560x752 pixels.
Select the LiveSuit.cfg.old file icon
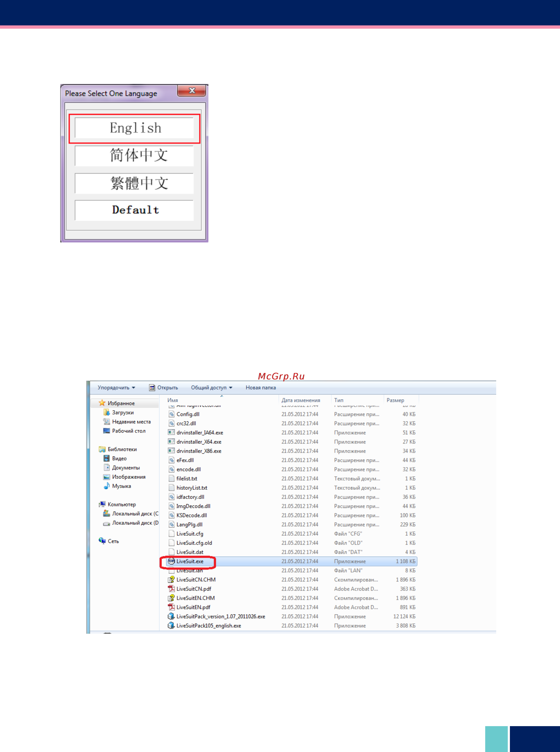[x=171, y=543]
